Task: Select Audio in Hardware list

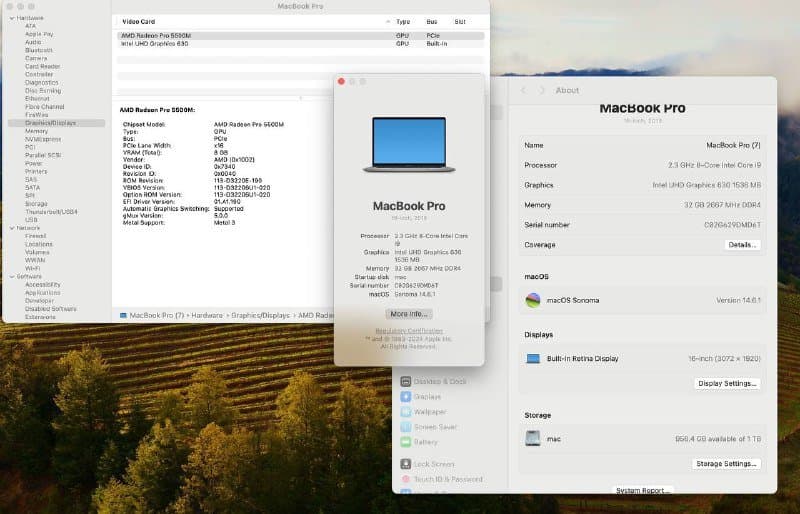Action: pos(33,42)
